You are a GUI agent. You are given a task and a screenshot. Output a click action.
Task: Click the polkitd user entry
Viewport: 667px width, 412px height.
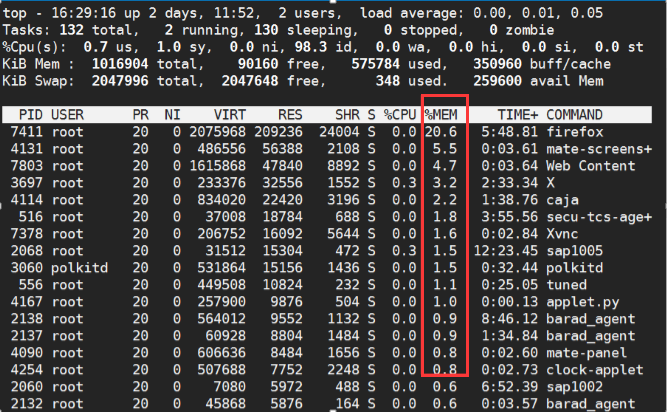80,268
